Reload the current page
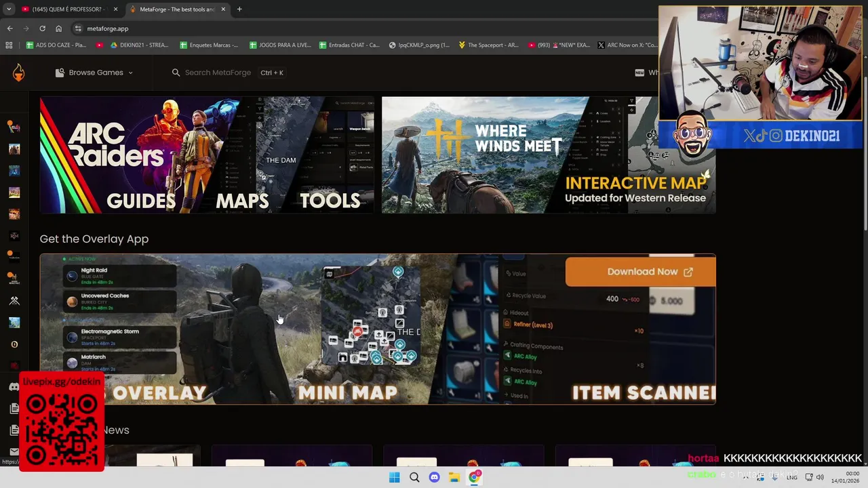The height and width of the screenshot is (488, 868). [42, 28]
